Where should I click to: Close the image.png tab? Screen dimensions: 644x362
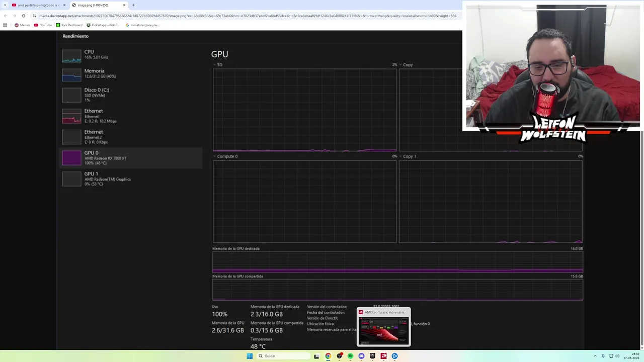pyautogui.click(x=124, y=5)
